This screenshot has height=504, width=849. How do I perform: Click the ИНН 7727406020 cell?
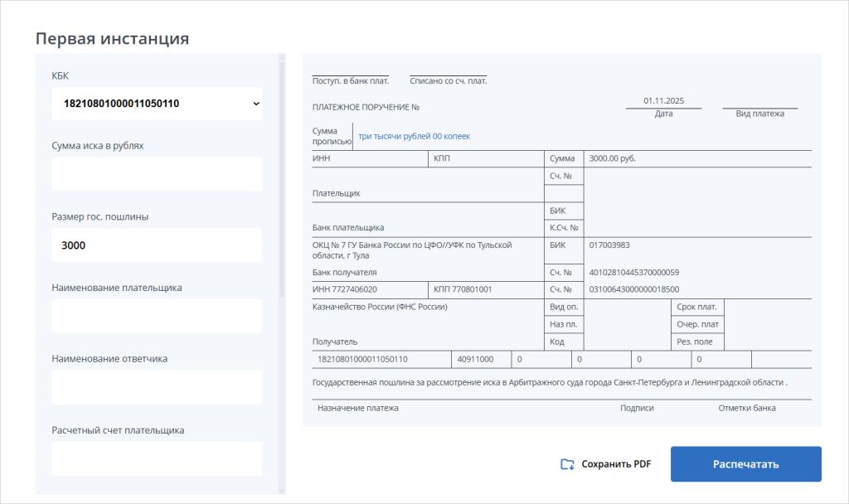coord(345,289)
